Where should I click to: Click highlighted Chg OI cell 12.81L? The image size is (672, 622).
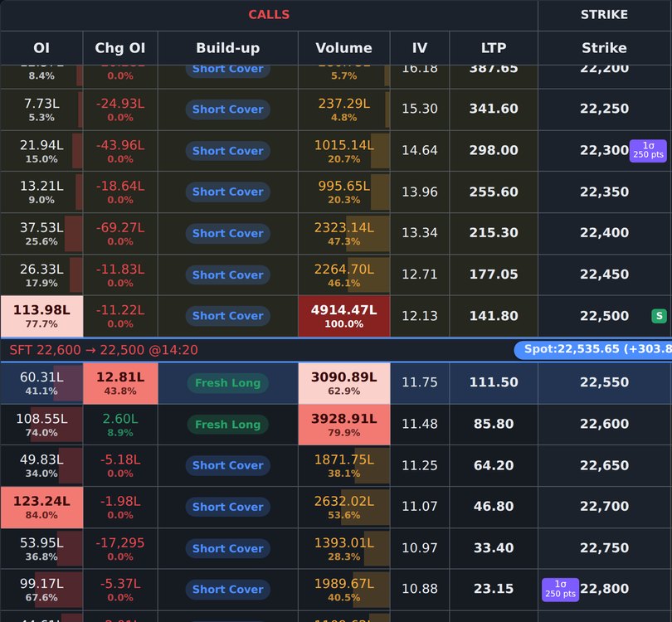(120, 383)
